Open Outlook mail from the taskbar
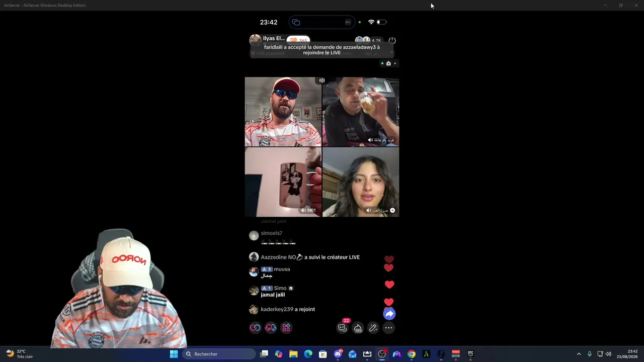Viewport: 644px width, 362px height. coord(353,354)
